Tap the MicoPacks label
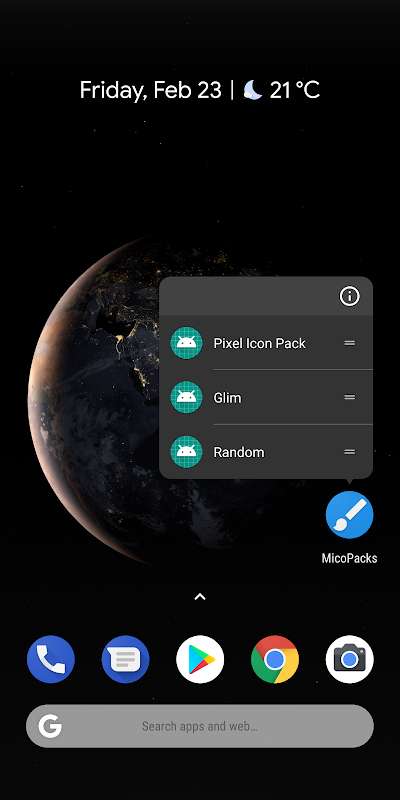The image size is (400, 800). point(349,558)
